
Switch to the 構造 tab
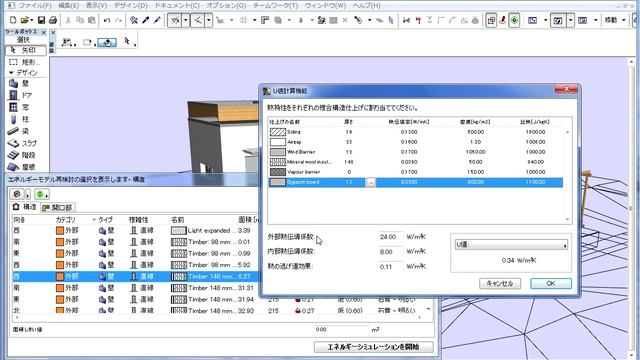tap(24, 207)
